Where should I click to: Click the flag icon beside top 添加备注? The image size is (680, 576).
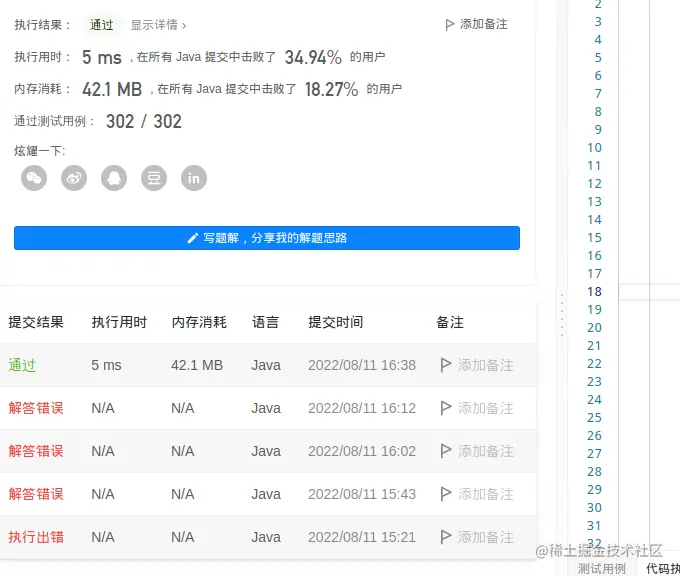point(449,25)
